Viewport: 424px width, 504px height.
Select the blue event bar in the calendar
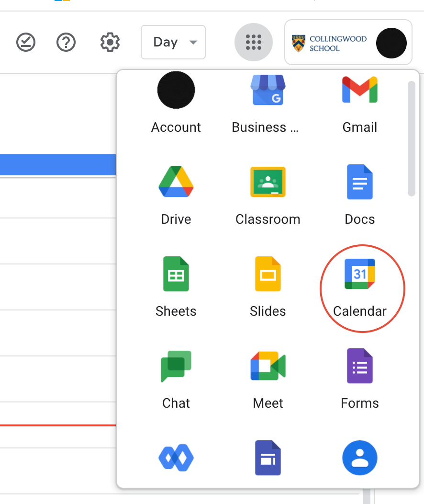pyautogui.click(x=58, y=165)
